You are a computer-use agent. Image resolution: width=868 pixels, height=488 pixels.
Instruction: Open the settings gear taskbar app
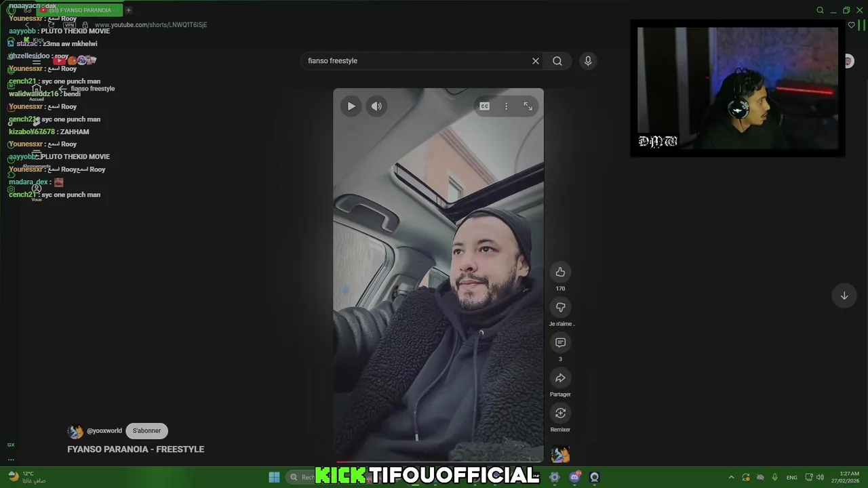554,477
